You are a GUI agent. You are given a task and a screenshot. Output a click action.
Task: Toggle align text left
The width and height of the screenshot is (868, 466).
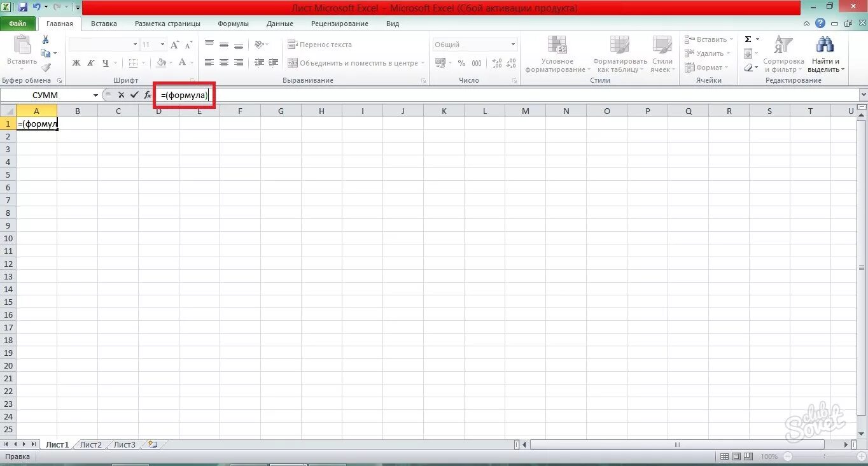[209, 63]
